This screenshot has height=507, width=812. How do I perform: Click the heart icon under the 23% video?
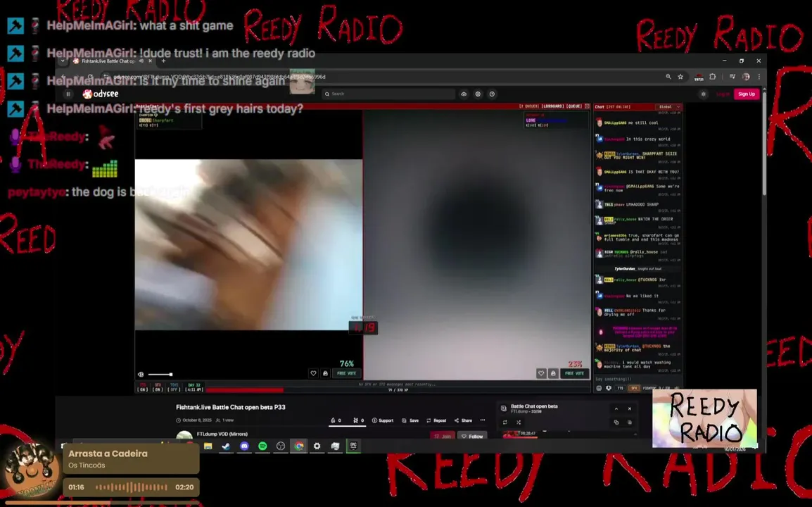tap(541, 373)
